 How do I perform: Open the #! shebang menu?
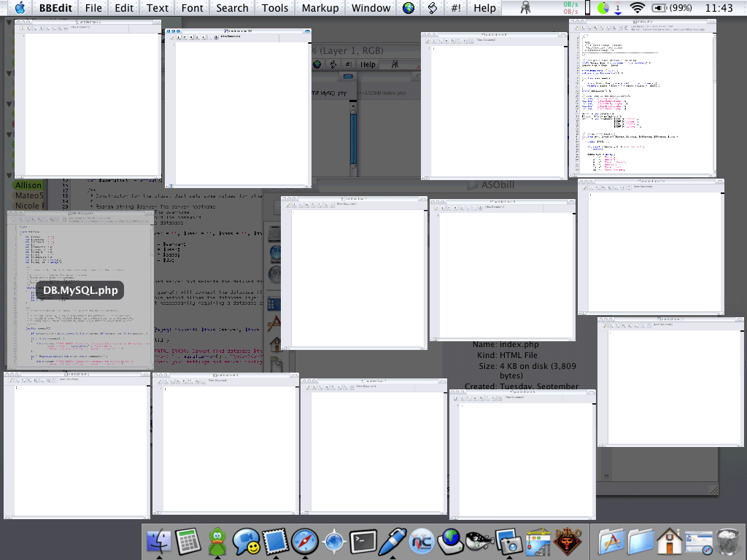(456, 8)
